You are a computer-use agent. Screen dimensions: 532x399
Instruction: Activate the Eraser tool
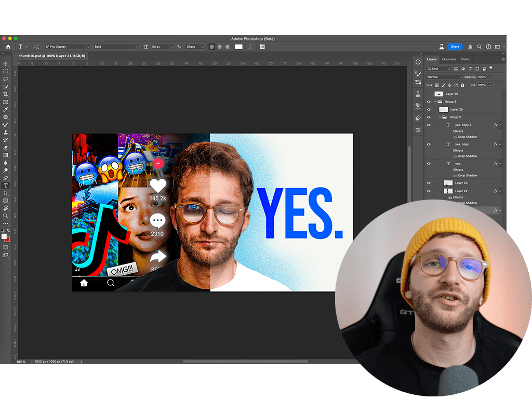pos(6,148)
